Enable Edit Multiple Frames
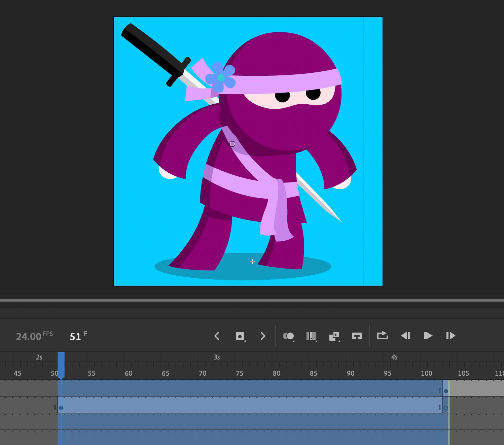Image resolution: width=504 pixels, height=445 pixels. [x=312, y=336]
